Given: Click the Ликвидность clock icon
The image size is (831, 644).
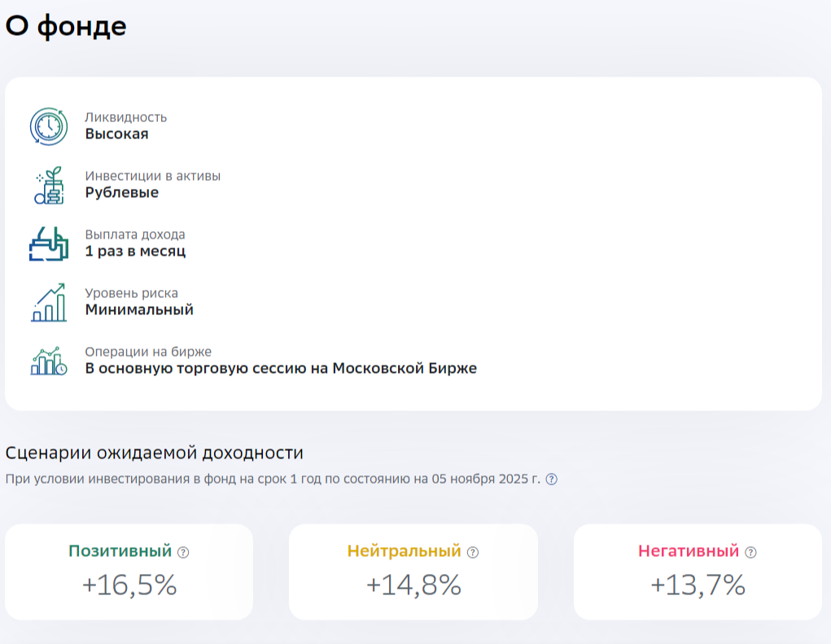Looking at the screenshot, I should tap(48, 126).
